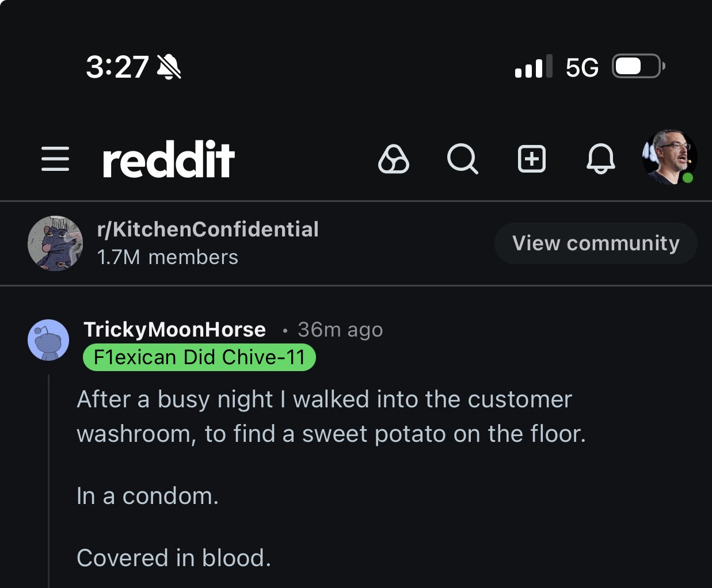Tap the cellular signal bars icon
Screen dimensions: 712x588
point(533,67)
